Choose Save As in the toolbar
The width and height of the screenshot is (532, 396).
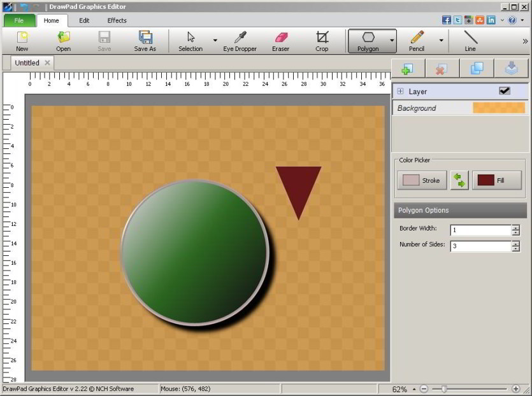point(145,41)
